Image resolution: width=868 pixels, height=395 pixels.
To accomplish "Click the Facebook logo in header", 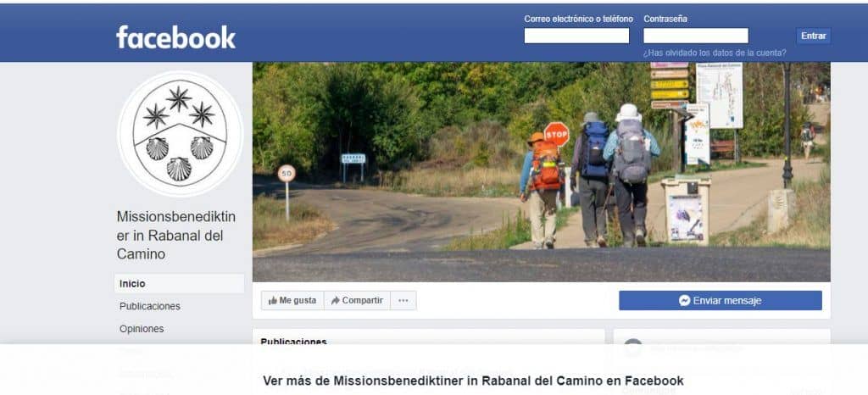I will (175, 37).
